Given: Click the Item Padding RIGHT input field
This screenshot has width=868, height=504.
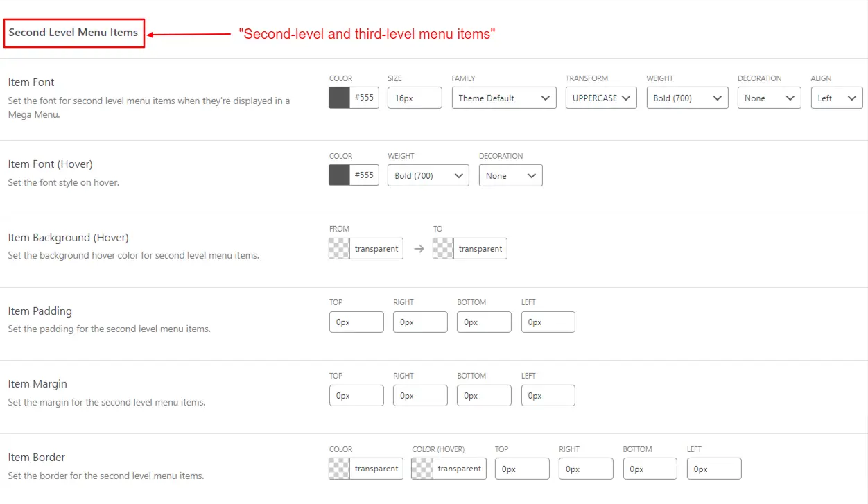Looking at the screenshot, I should pos(420,322).
